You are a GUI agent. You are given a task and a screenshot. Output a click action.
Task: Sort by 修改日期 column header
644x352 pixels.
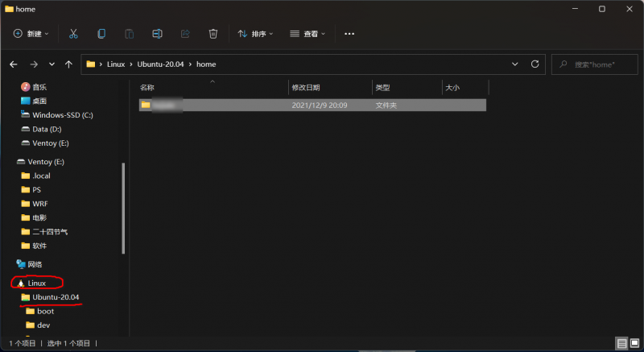click(306, 87)
